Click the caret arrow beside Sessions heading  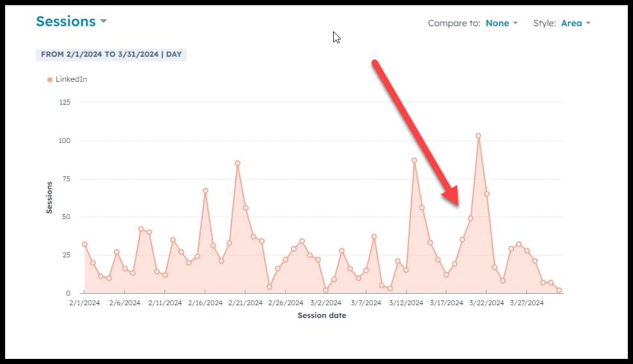pyautogui.click(x=104, y=22)
